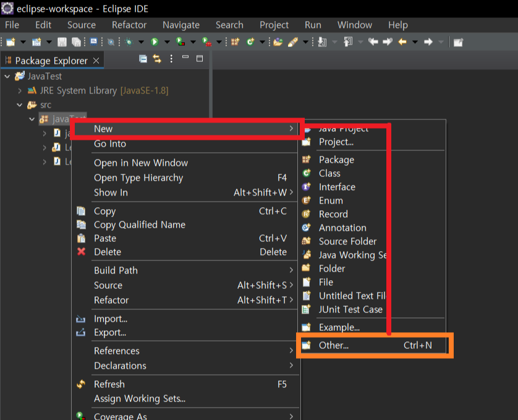Choose Go Into from context menu
Image resolution: width=518 pixels, height=420 pixels.
click(x=186, y=144)
